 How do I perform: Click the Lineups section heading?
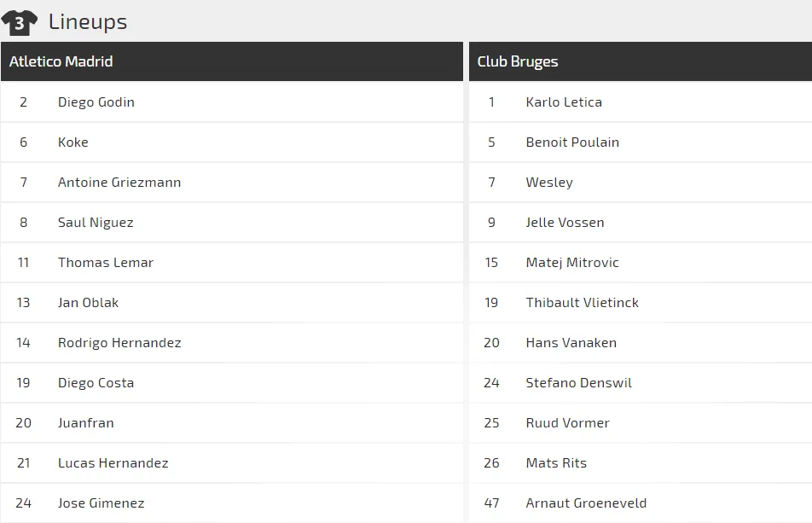click(x=88, y=21)
